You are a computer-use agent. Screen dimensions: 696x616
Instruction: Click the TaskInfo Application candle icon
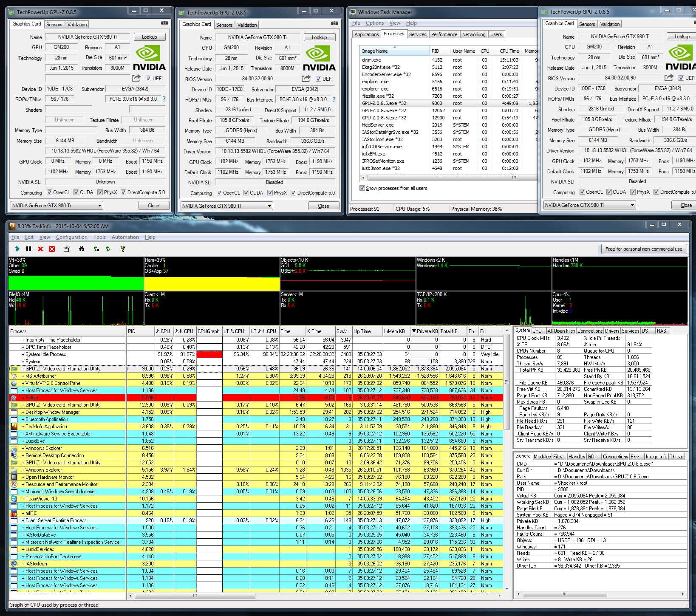[14, 427]
